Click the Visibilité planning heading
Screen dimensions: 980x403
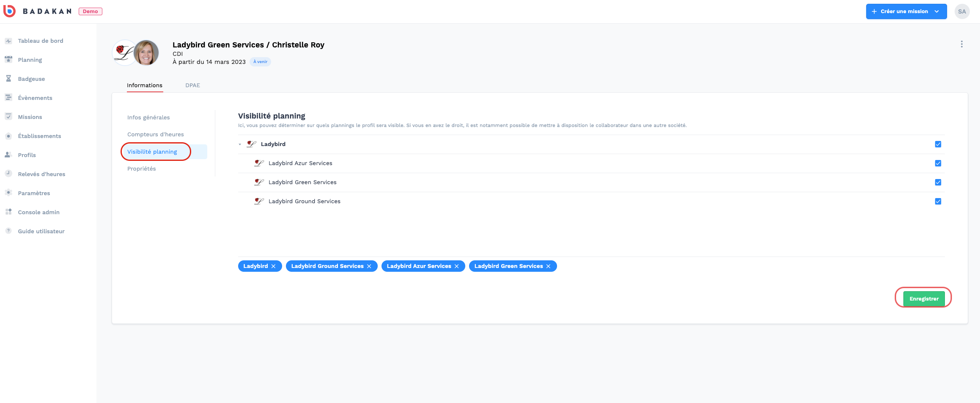coord(272,116)
